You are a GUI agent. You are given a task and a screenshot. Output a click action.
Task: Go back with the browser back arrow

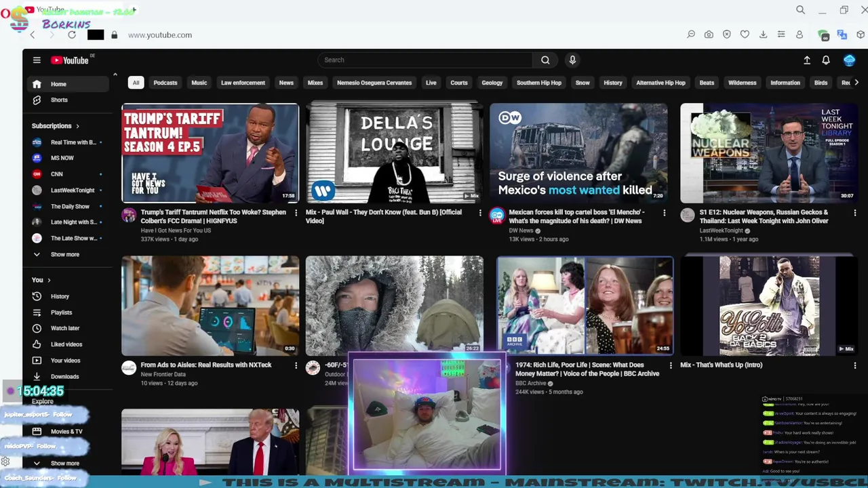(x=32, y=35)
